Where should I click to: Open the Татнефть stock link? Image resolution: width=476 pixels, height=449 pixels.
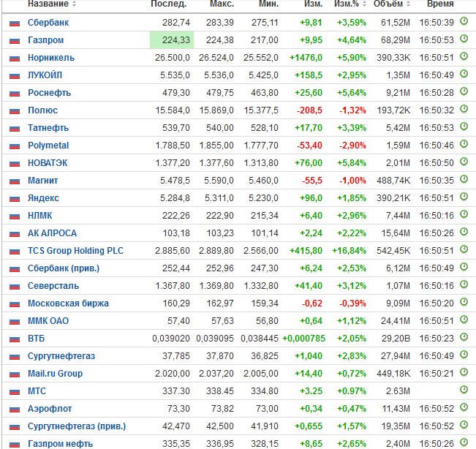pyautogui.click(x=48, y=128)
